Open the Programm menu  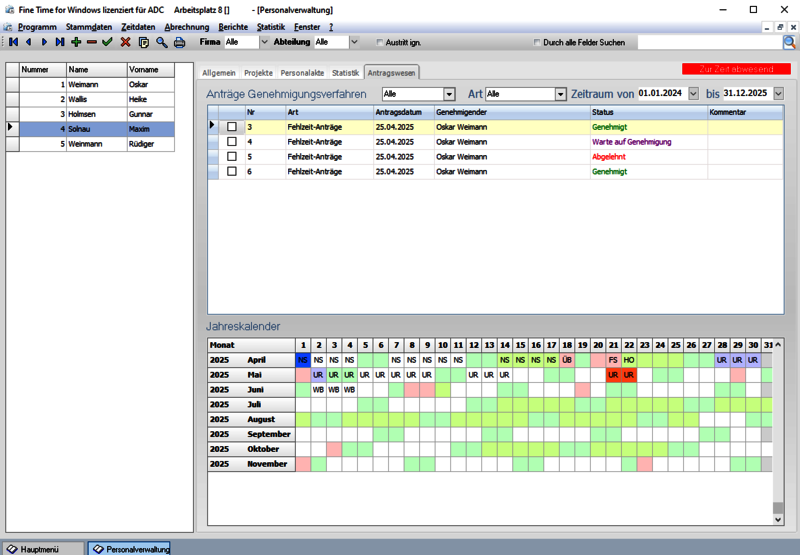(x=37, y=27)
